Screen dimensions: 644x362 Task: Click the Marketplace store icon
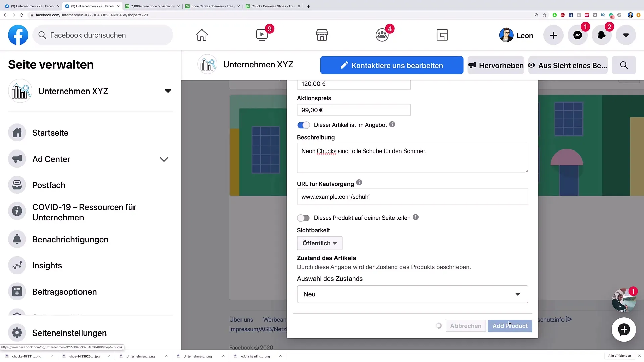(x=322, y=35)
